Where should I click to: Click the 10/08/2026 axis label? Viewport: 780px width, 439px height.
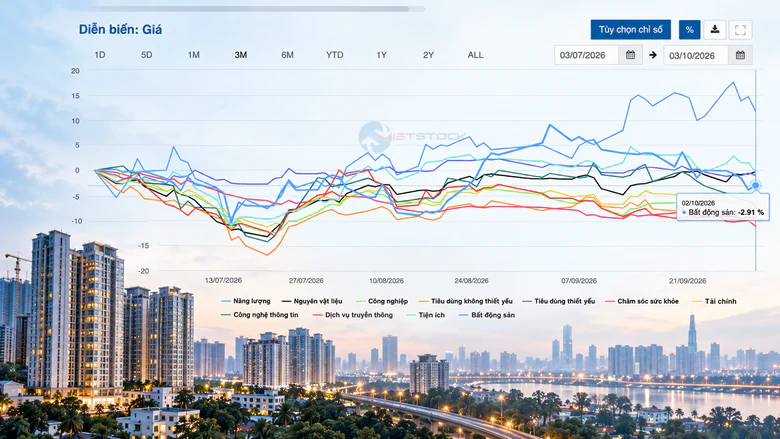(387, 281)
